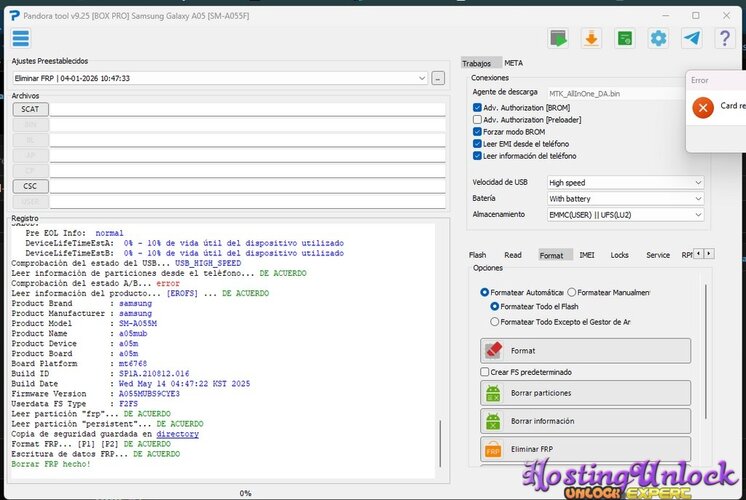The image size is (746, 500).
Task: Open the Service tab
Action: click(658, 255)
